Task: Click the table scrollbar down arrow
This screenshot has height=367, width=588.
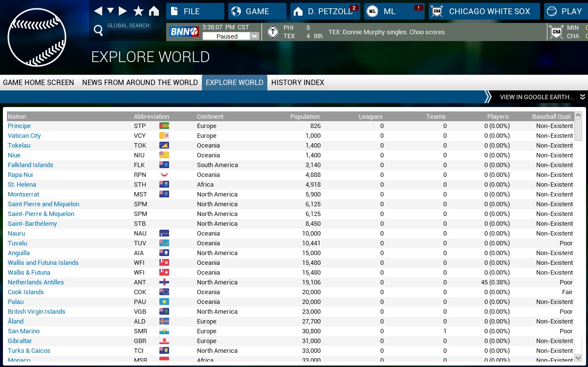Action: 578,357
